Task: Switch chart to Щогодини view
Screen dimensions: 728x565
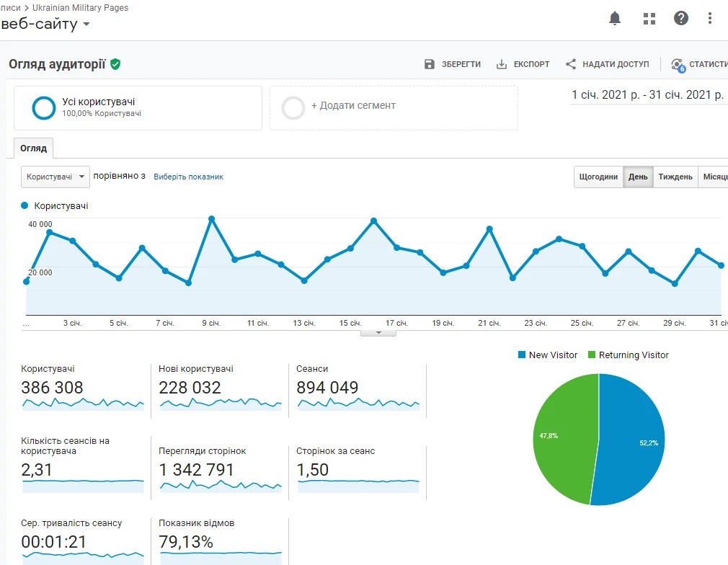Action: (598, 177)
